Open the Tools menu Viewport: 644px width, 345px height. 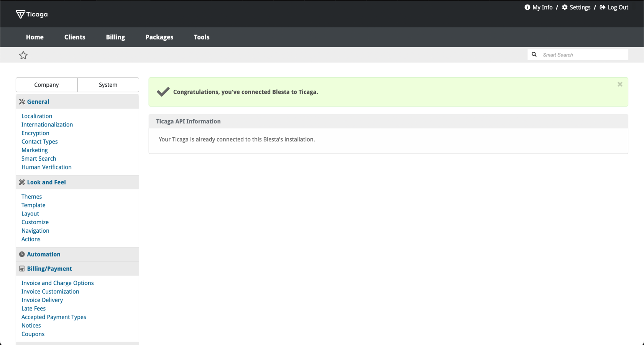(202, 37)
